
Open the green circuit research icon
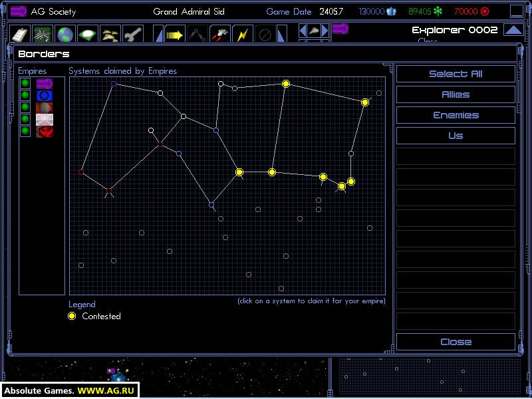[43, 34]
